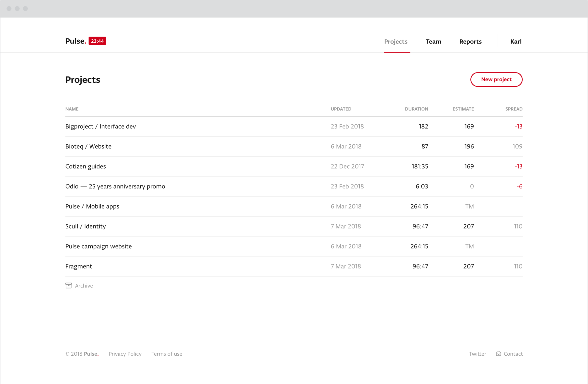
Task: Click the estimate value 196
Action: point(469,146)
